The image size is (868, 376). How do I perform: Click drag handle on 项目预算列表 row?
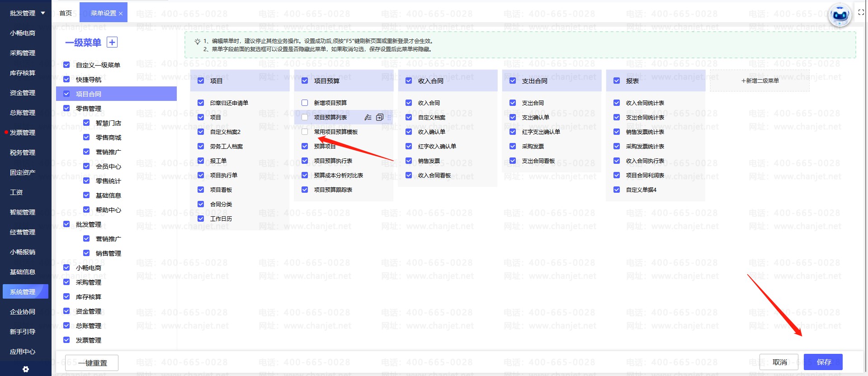(x=389, y=118)
